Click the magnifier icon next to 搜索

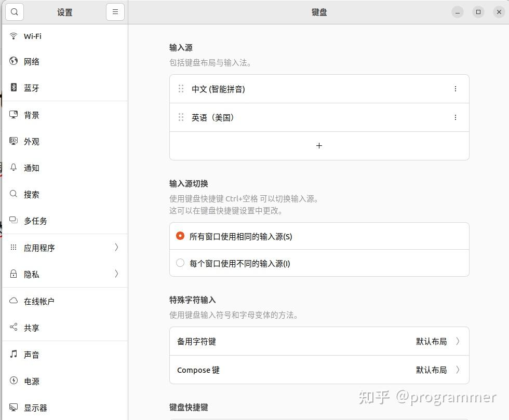point(14,194)
